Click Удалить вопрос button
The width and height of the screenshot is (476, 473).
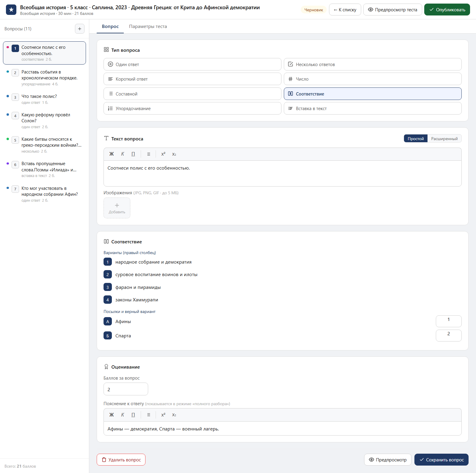[x=121, y=460]
